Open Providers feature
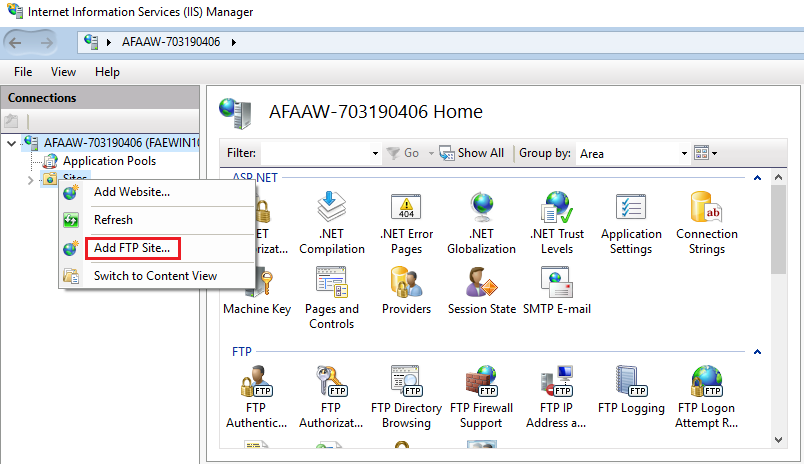 coord(407,291)
